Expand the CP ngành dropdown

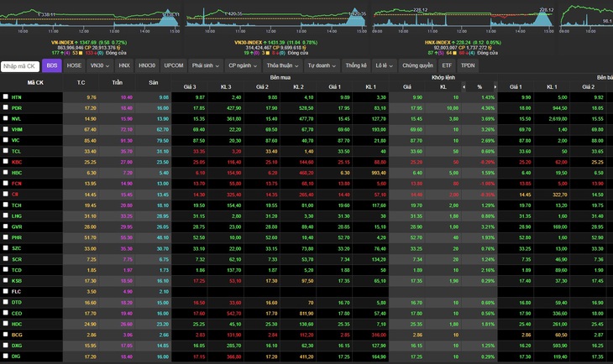(243, 65)
